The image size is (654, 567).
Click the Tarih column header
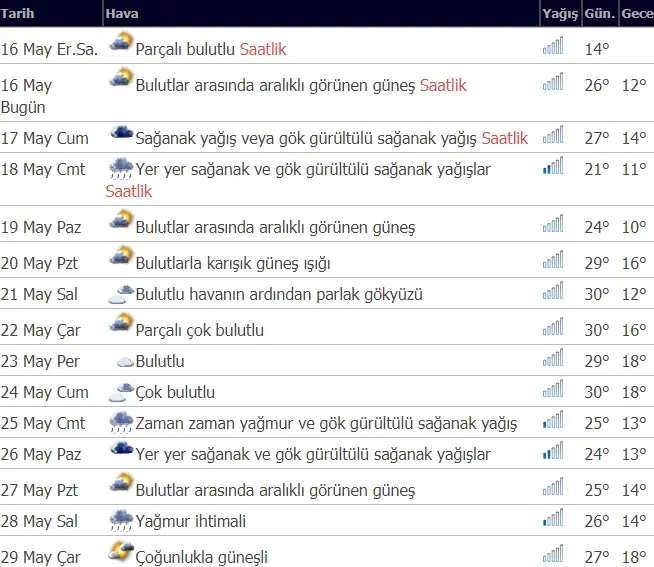[17, 13]
